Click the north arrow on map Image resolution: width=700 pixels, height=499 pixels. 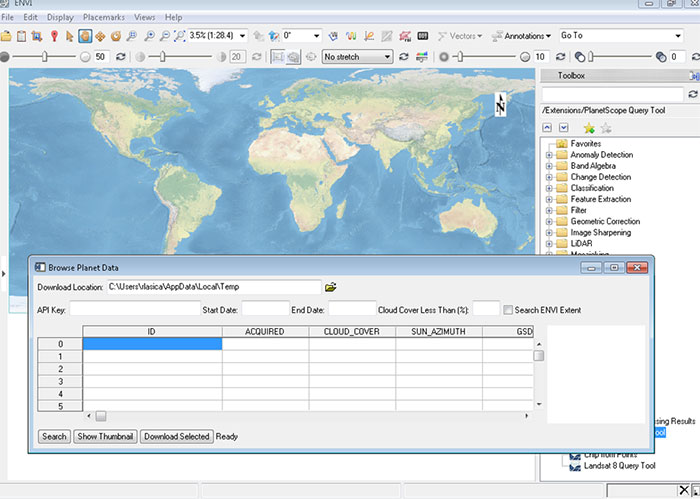tap(500, 104)
